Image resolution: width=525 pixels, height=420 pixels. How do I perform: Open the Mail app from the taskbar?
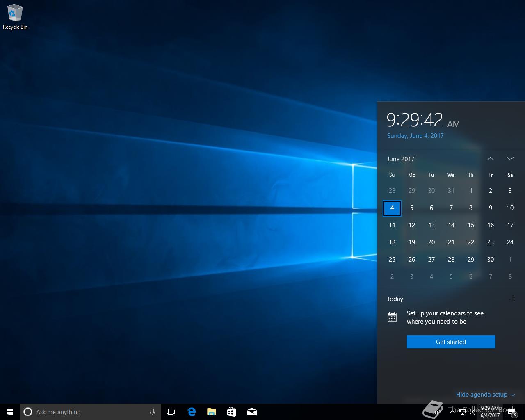coord(251,412)
